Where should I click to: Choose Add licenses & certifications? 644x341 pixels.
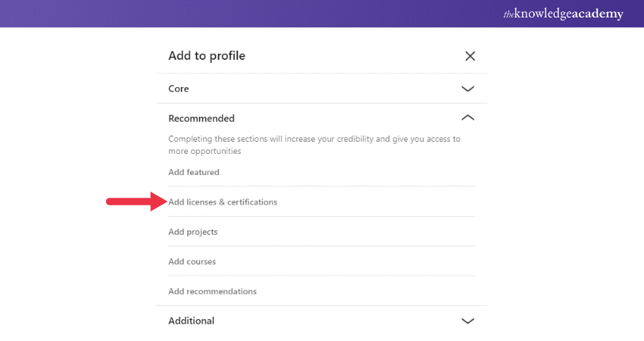pyautogui.click(x=223, y=202)
